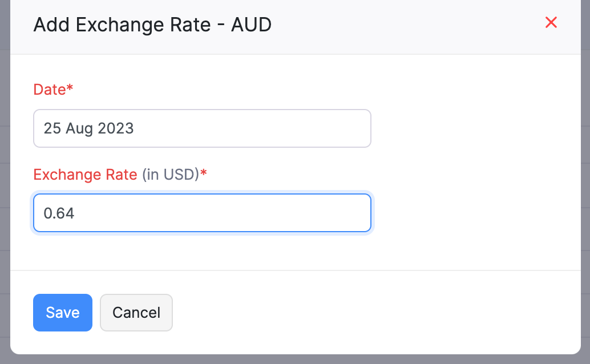590x364 pixels.
Task: Dismiss the AUD exchange rate popup
Action: click(551, 23)
